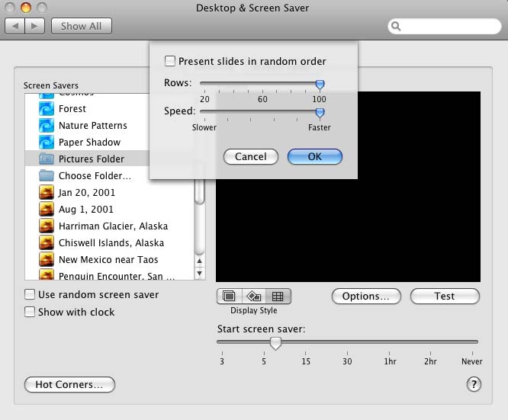
Task: Click the 30 mark on start slider
Action: point(347,361)
